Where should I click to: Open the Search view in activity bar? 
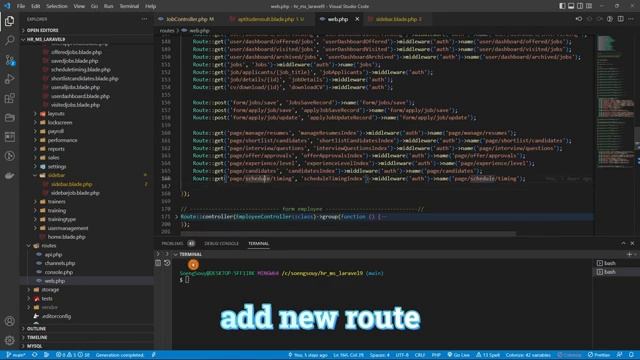pos(9,40)
